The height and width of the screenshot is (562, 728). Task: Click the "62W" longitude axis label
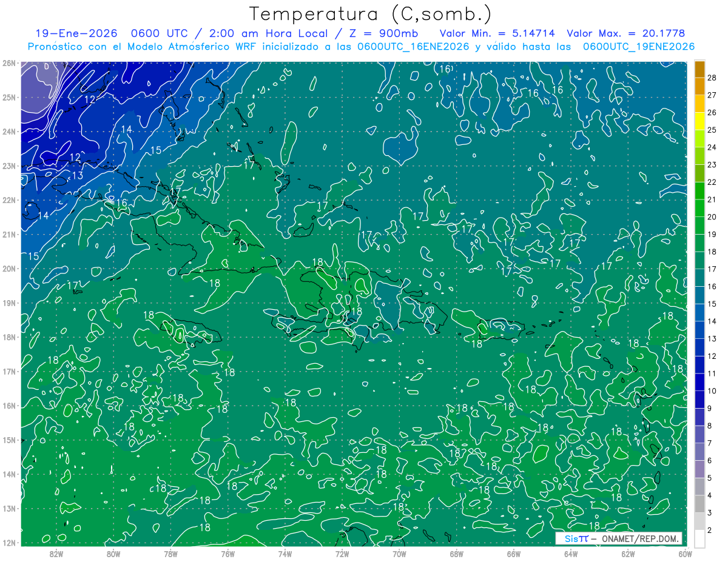tap(629, 554)
